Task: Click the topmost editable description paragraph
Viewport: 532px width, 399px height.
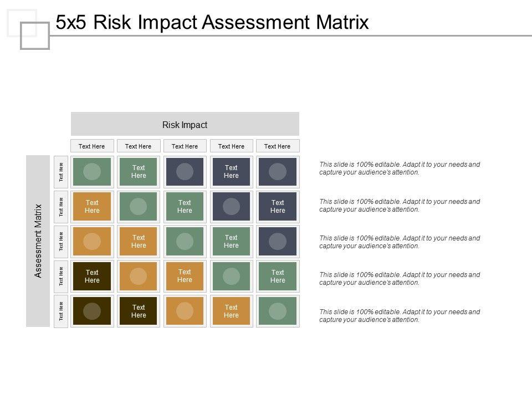Action: [400, 168]
